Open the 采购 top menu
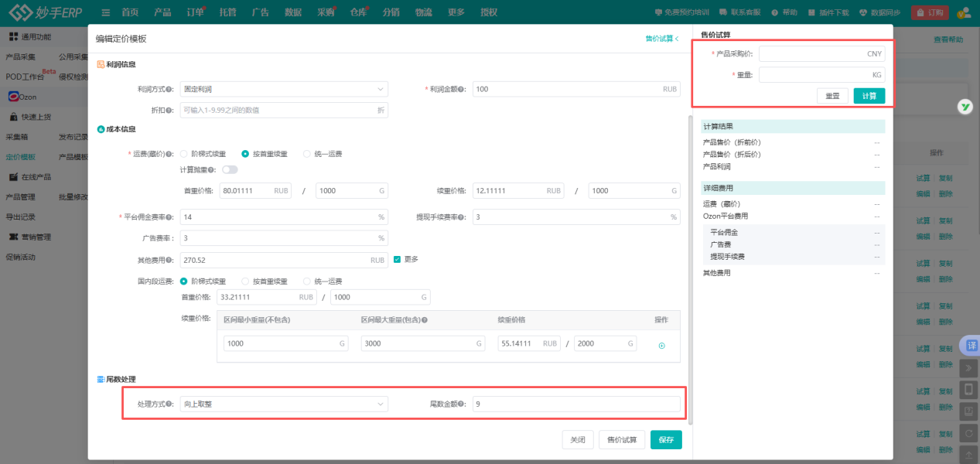 click(326, 12)
